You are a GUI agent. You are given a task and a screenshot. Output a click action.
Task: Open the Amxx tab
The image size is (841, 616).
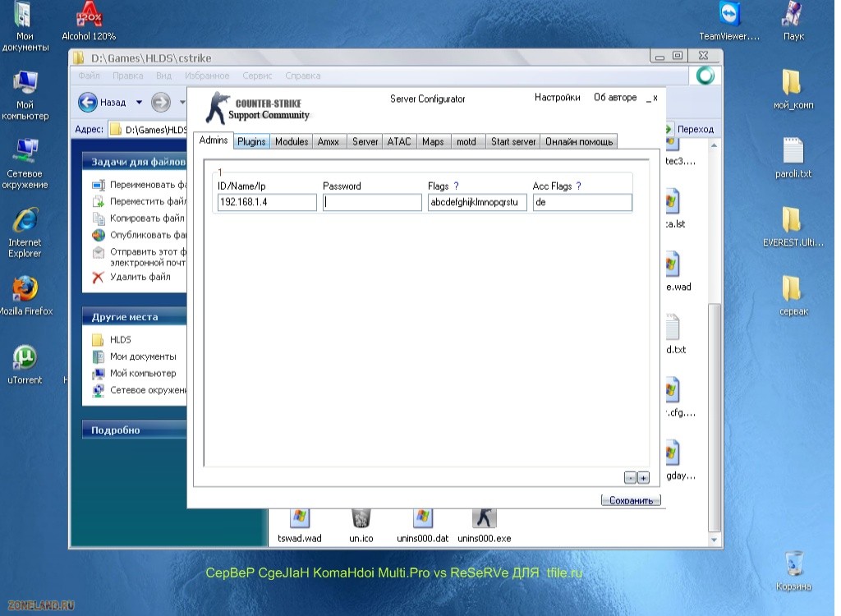(329, 141)
